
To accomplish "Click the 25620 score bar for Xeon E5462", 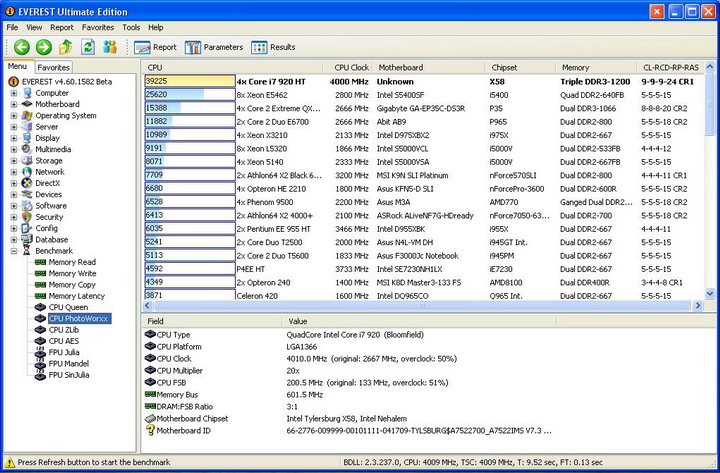I will pyautogui.click(x=190, y=95).
